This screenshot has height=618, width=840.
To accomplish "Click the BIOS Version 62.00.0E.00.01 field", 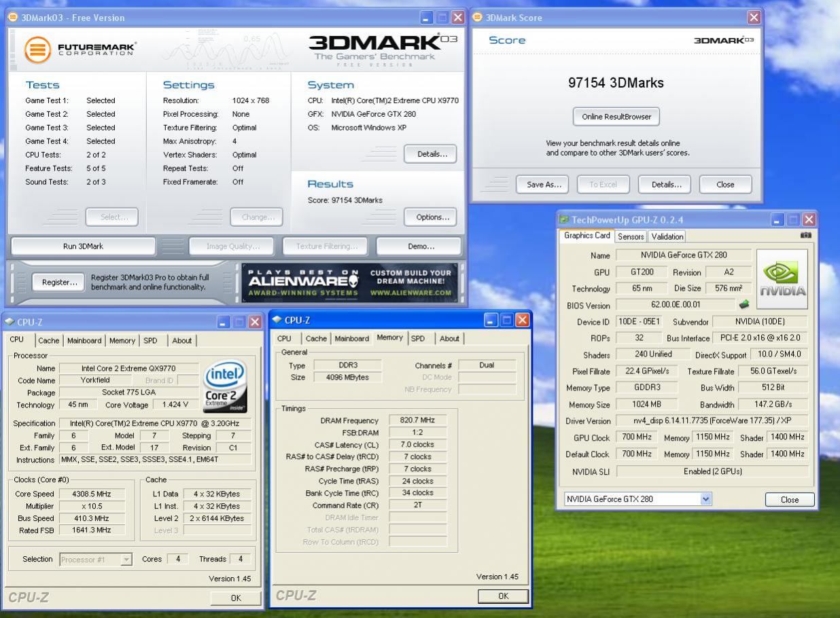I will pos(676,305).
